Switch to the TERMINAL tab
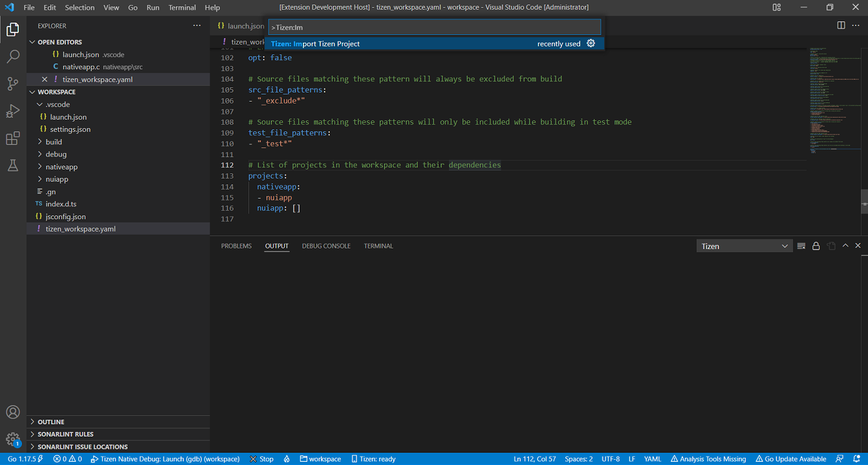 pyautogui.click(x=378, y=246)
